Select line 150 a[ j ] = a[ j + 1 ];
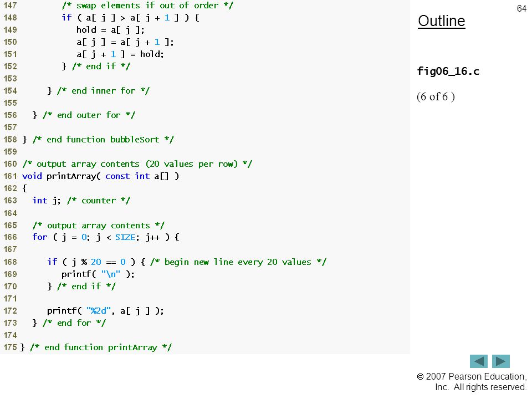This screenshot has width=532, height=399. pyautogui.click(x=125, y=42)
